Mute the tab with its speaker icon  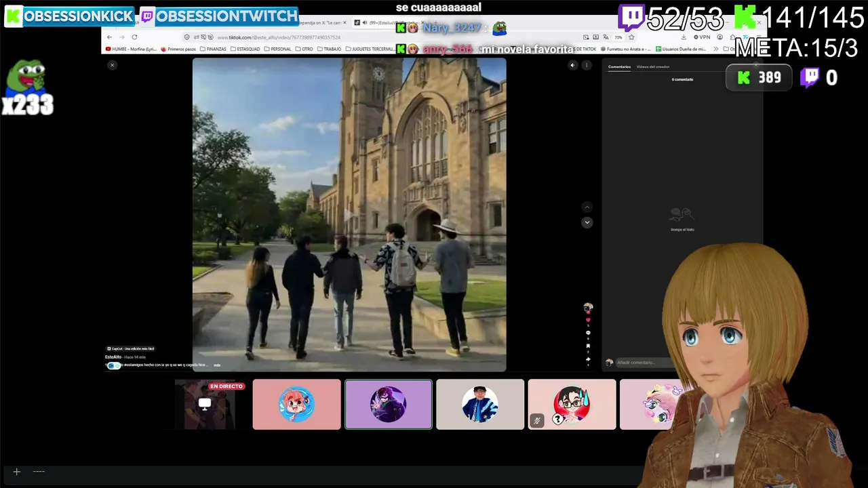(366, 22)
